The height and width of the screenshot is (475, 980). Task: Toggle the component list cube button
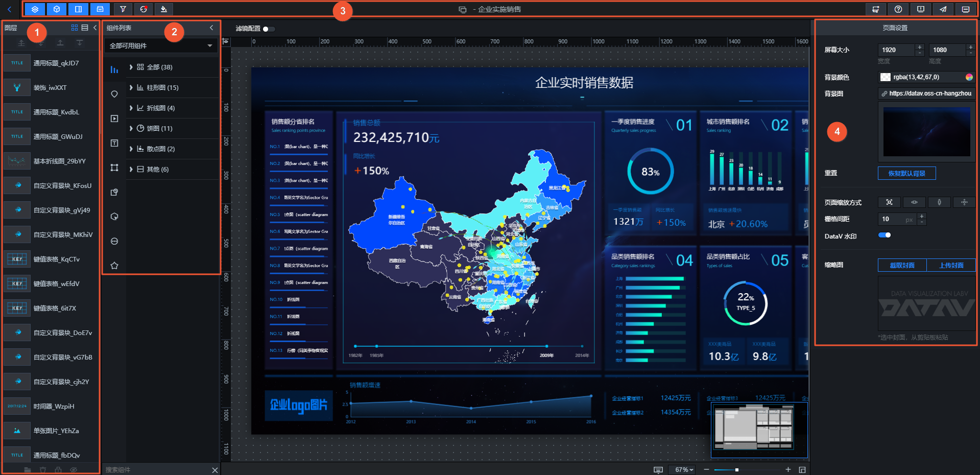(57, 9)
